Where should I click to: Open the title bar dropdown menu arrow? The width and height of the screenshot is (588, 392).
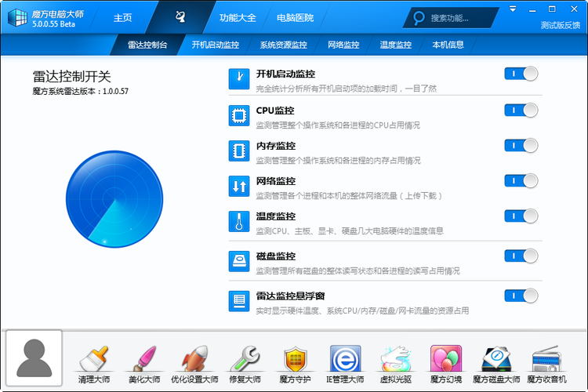tap(513, 9)
